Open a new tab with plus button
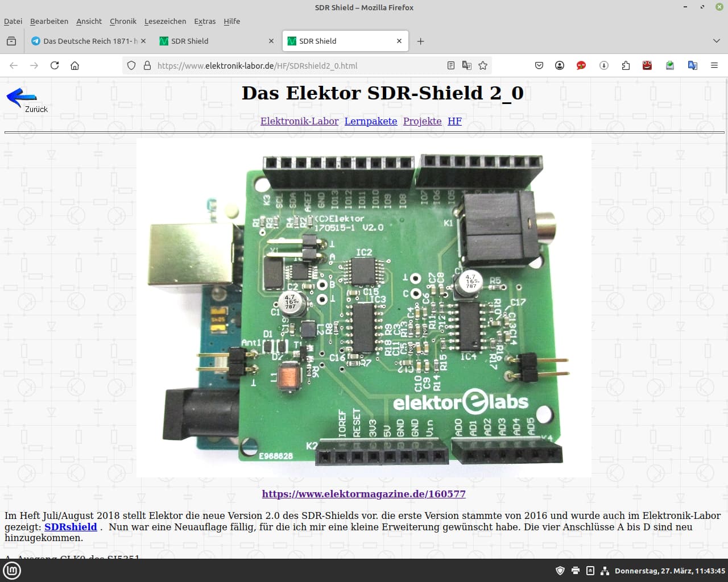This screenshot has width=728, height=582. pos(421,41)
